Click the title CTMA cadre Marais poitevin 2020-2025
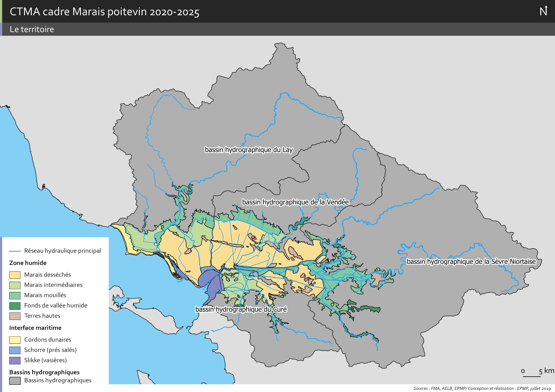Screen dimensions: 555x392 click(x=104, y=12)
